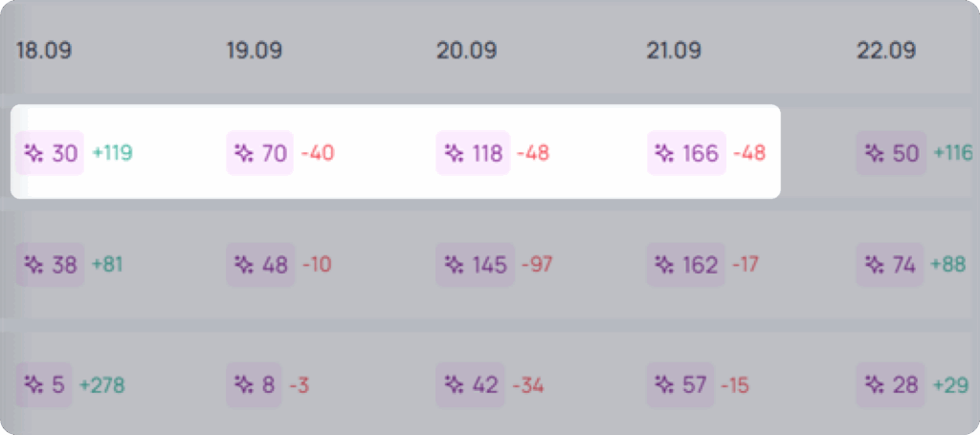This screenshot has width=980, height=435.
Task: Open the badge showing value 50
Action: click(x=891, y=153)
